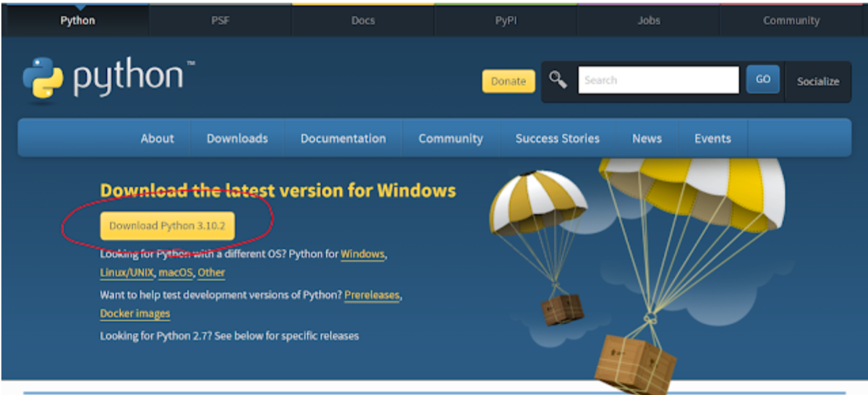The width and height of the screenshot is (868, 395).
Task: Click the Python logo
Action: tap(109, 80)
